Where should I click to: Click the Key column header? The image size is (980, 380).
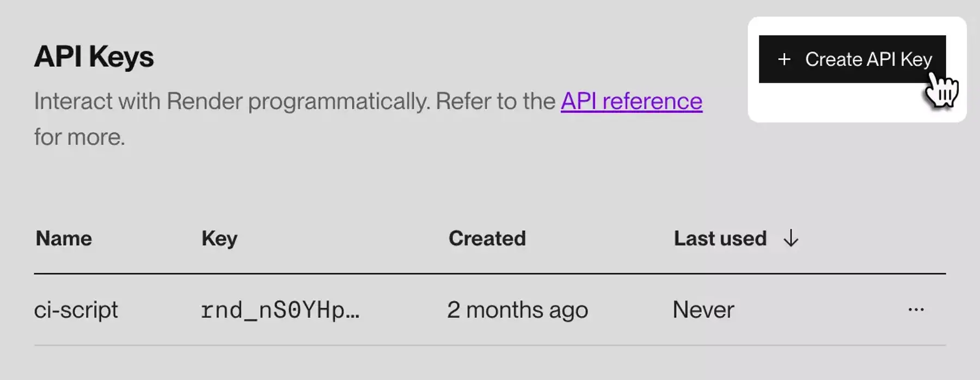point(219,238)
